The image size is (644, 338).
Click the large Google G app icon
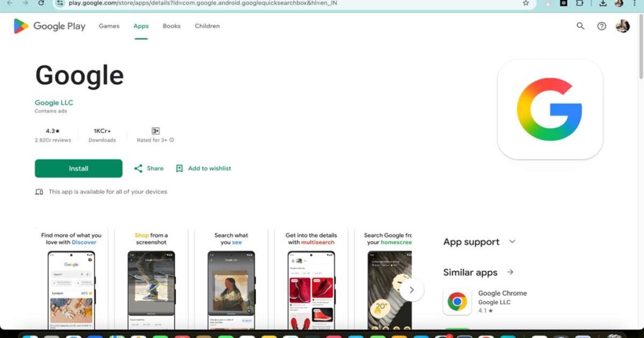(x=550, y=109)
